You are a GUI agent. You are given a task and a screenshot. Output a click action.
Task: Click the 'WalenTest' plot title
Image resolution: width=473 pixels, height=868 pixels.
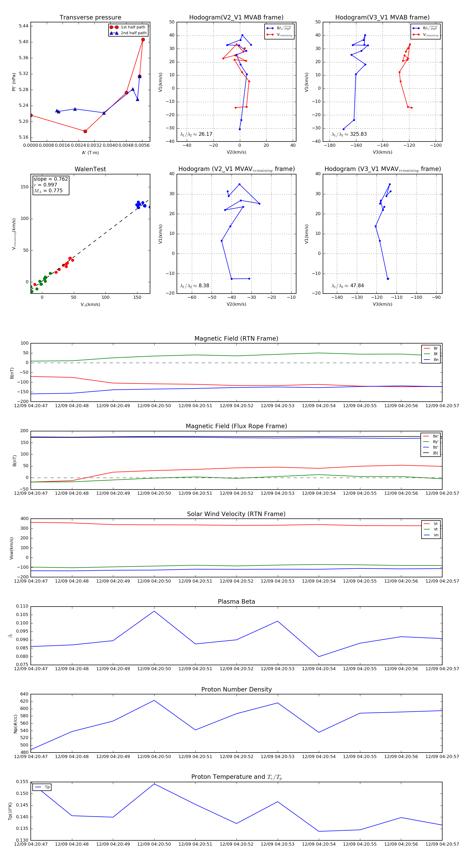click(x=90, y=169)
